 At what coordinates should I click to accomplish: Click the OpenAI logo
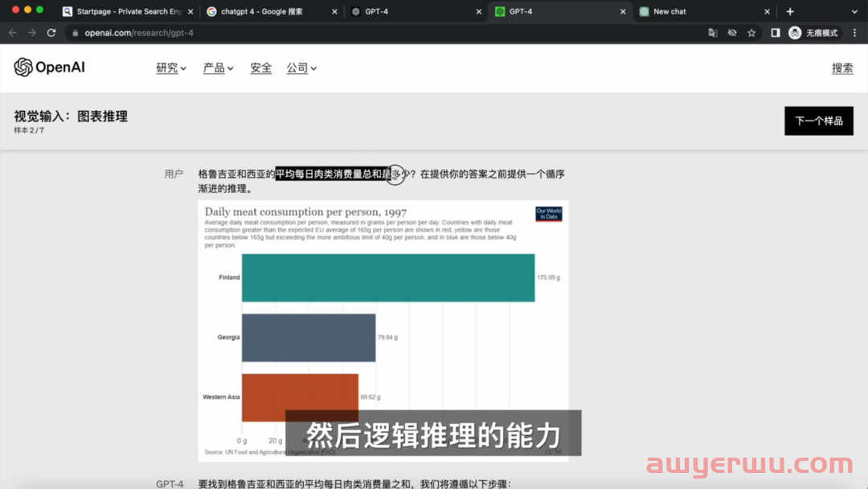coord(49,67)
